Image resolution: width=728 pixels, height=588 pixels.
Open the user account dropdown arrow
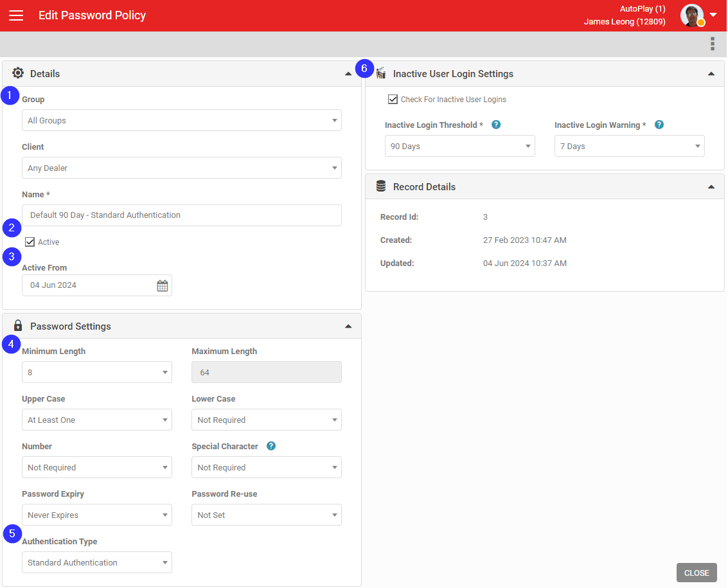pos(713,15)
